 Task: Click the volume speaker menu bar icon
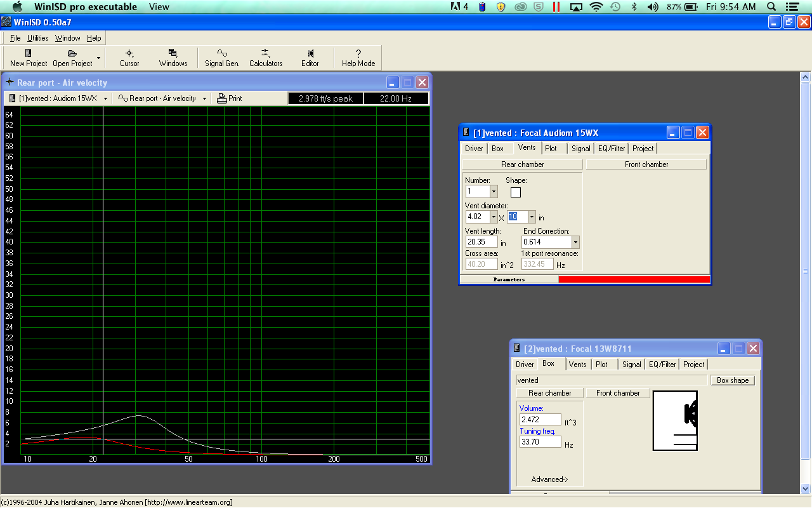coord(652,7)
